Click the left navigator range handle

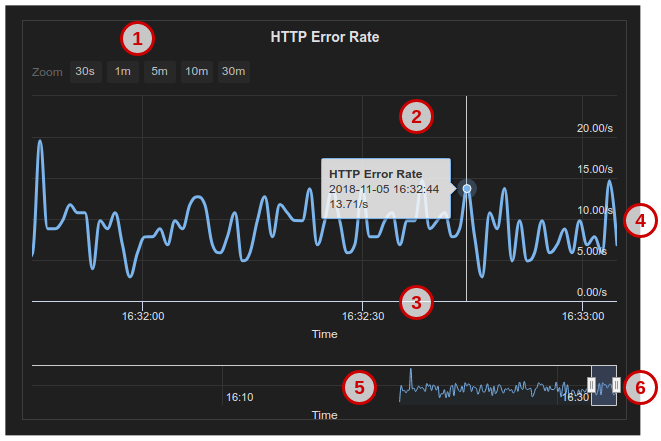tap(591, 385)
